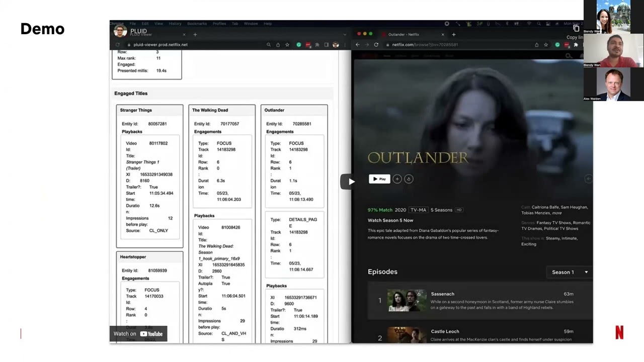
Task: Open the Season 1 dropdown
Action: click(x=570, y=272)
